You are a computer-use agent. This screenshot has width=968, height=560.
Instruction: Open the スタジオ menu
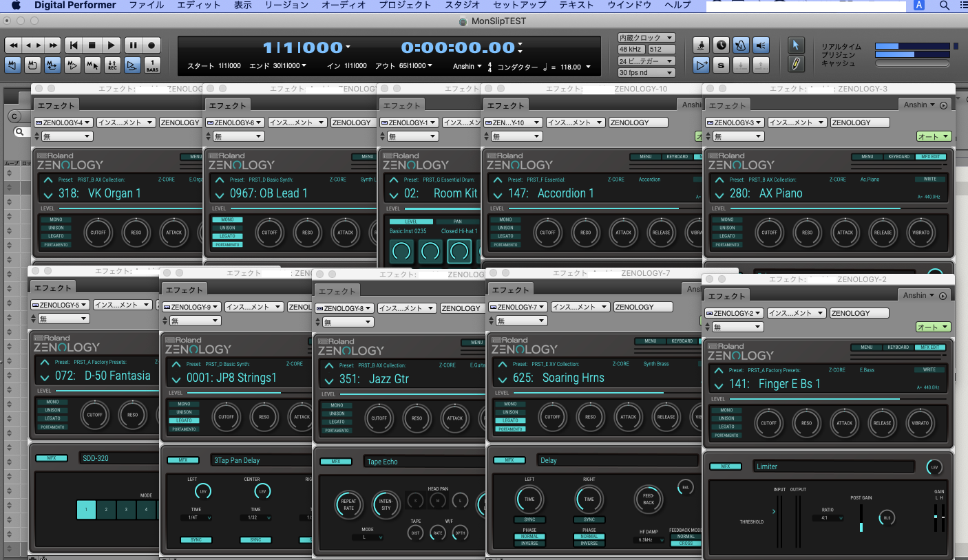[462, 6]
